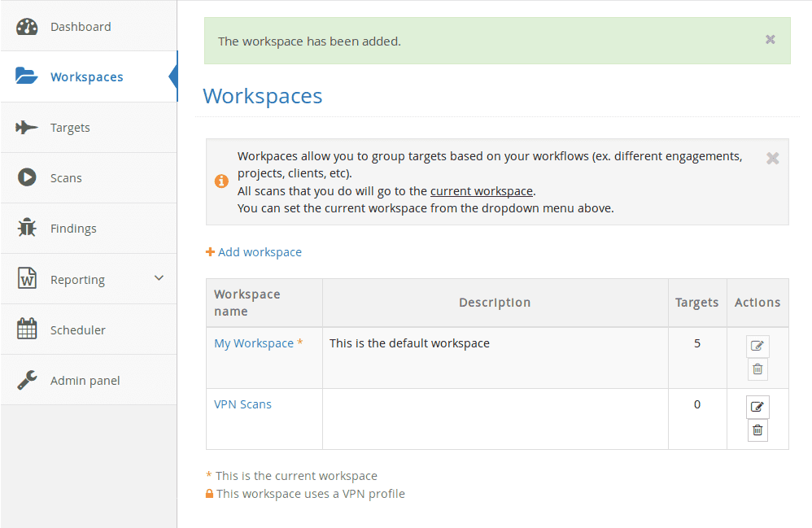Image resolution: width=812 pixels, height=528 pixels.
Task: Close the workspaces information box
Action: pos(771,159)
